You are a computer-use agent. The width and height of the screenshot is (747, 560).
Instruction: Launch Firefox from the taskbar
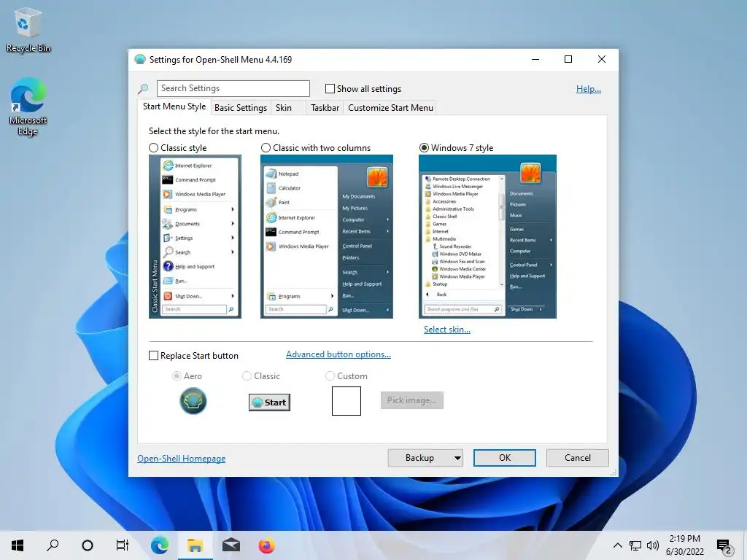[x=266, y=545]
